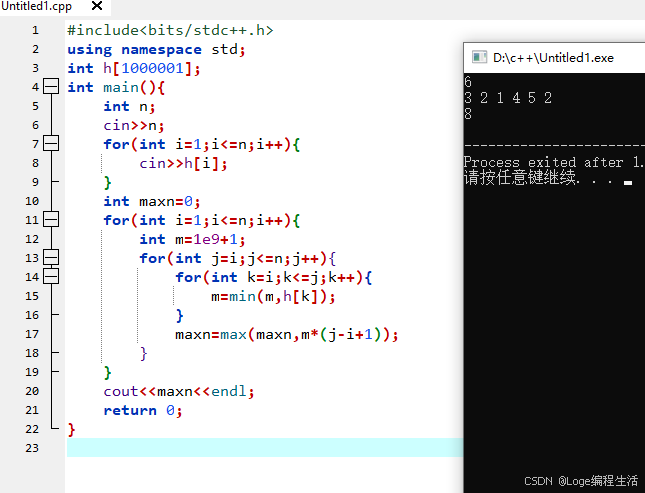Viewport: 645px width, 493px height.
Task: Click the closing red brace on line 22
Action: [x=72, y=430]
